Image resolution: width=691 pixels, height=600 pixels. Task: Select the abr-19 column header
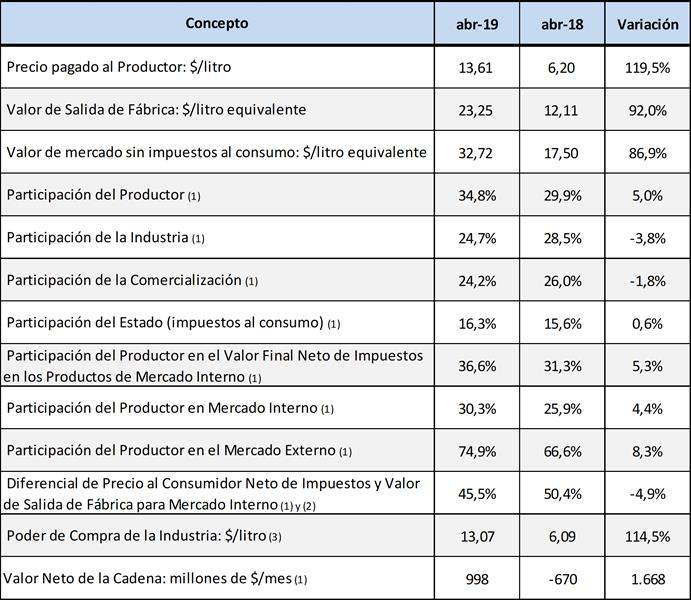click(x=477, y=25)
